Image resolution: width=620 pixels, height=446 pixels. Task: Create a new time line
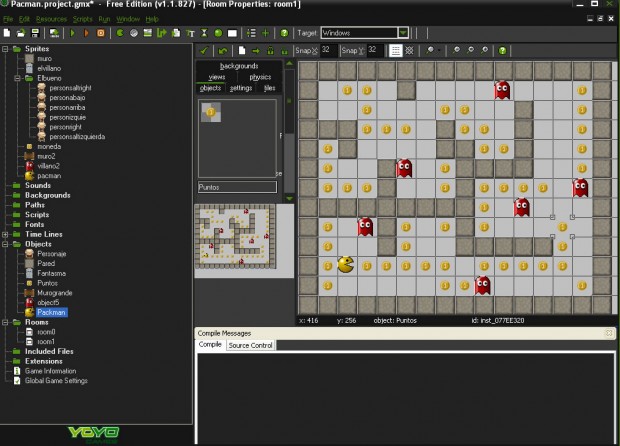(204, 33)
